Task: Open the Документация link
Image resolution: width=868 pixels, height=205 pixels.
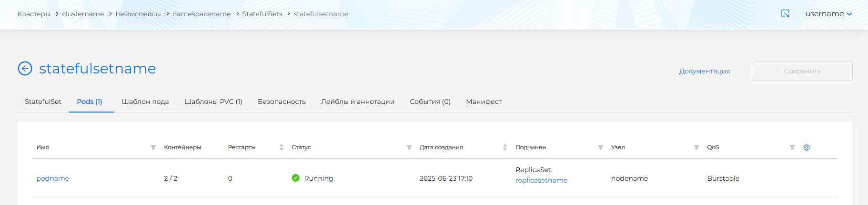Action: (x=704, y=71)
